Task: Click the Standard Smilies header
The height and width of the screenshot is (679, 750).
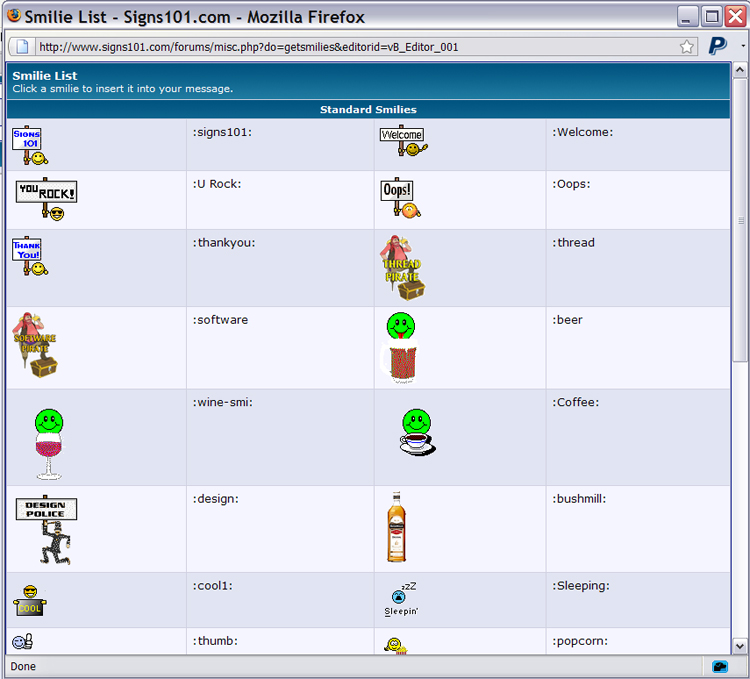Action: tap(368, 110)
